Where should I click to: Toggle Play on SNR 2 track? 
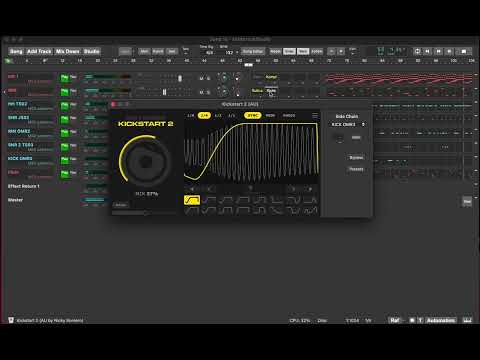[64, 146]
